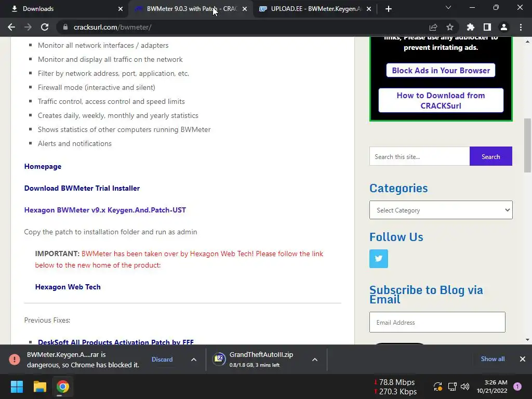Share this page via share icon
The image size is (532, 399).
click(433, 27)
